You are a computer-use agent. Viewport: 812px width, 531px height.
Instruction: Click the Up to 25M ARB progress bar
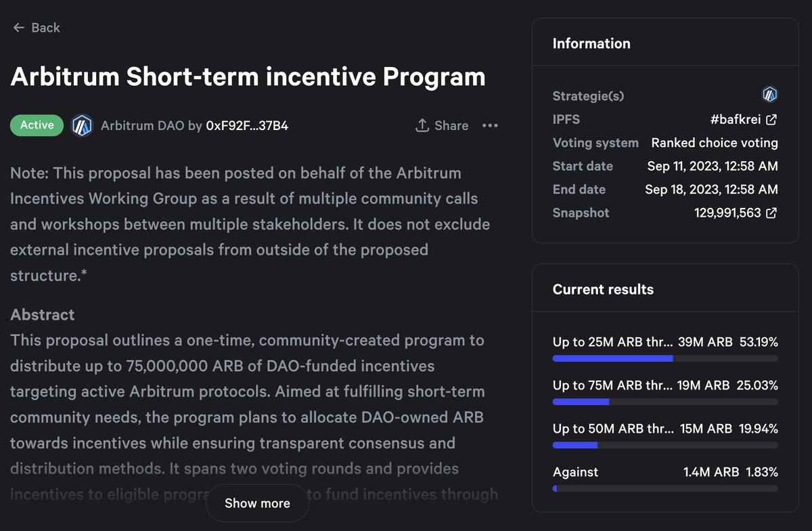[x=665, y=358]
